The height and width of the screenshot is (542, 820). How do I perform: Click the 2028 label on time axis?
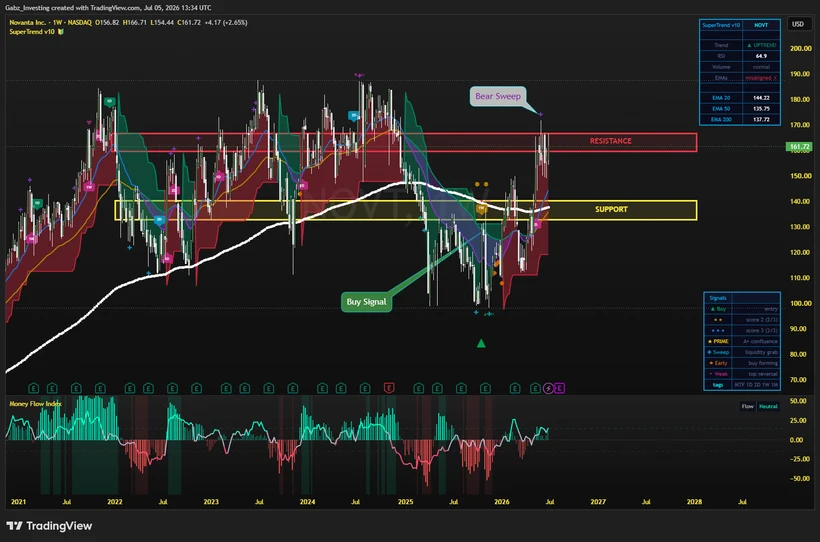tap(694, 502)
